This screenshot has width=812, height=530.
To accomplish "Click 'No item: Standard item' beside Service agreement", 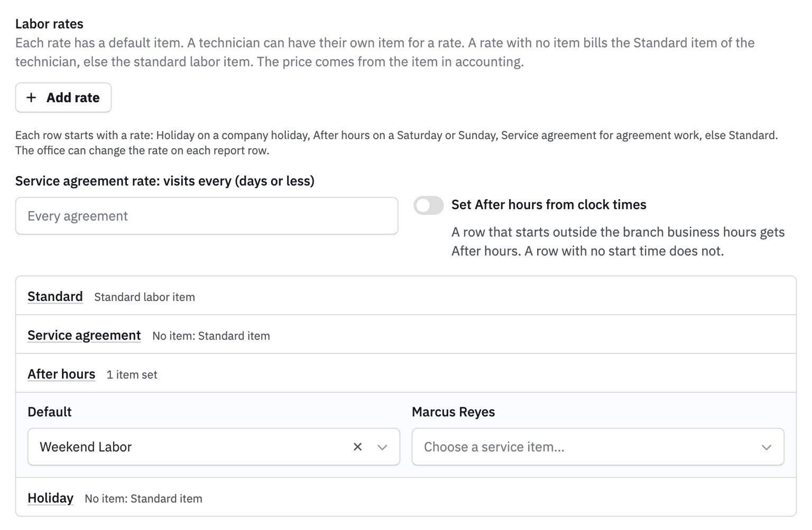I will coord(211,336).
